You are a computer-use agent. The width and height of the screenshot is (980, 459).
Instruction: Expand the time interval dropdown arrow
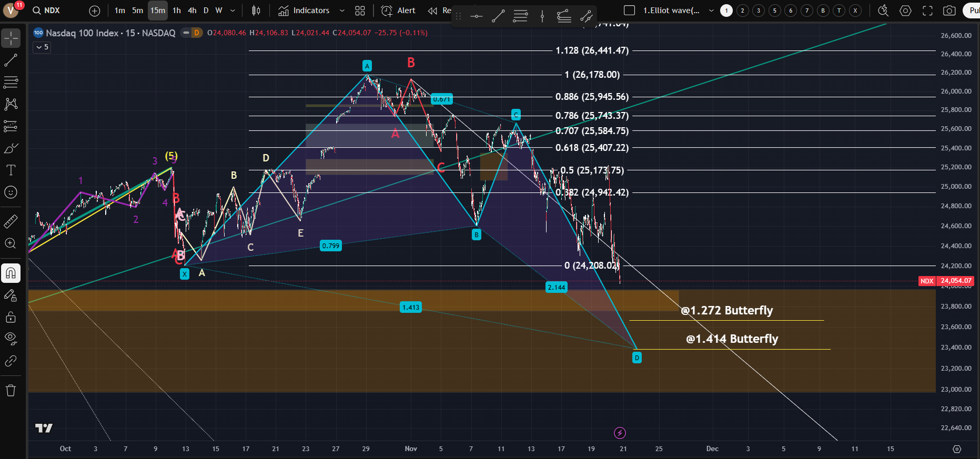[233, 11]
